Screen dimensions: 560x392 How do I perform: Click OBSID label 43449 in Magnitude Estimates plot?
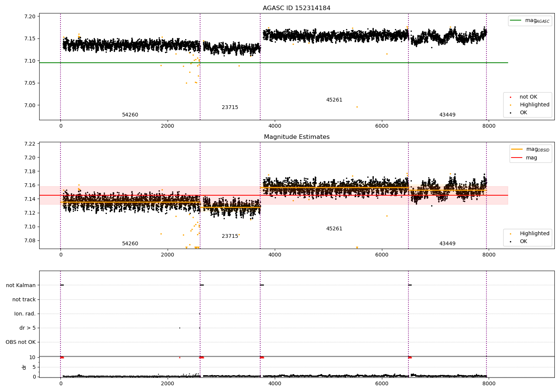coord(447,244)
